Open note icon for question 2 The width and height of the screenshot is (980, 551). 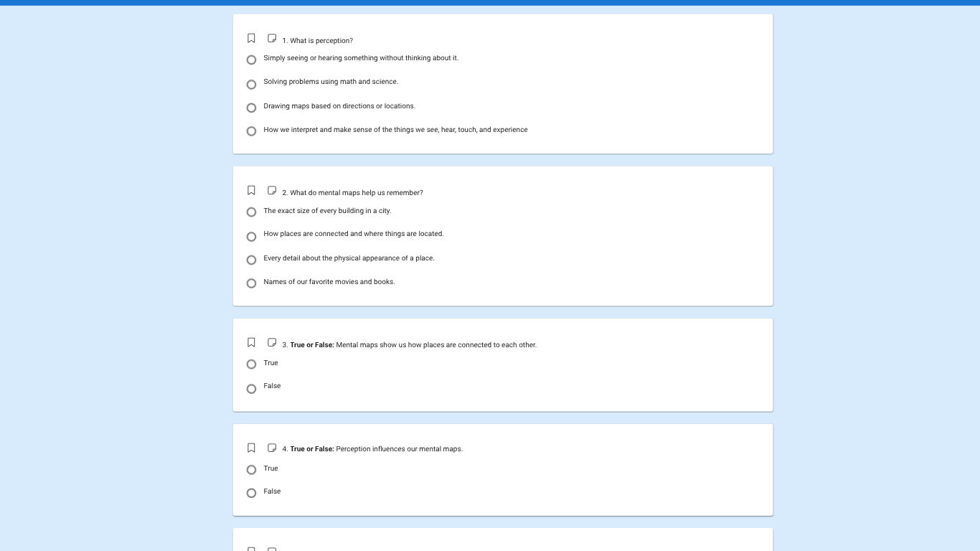click(272, 190)
